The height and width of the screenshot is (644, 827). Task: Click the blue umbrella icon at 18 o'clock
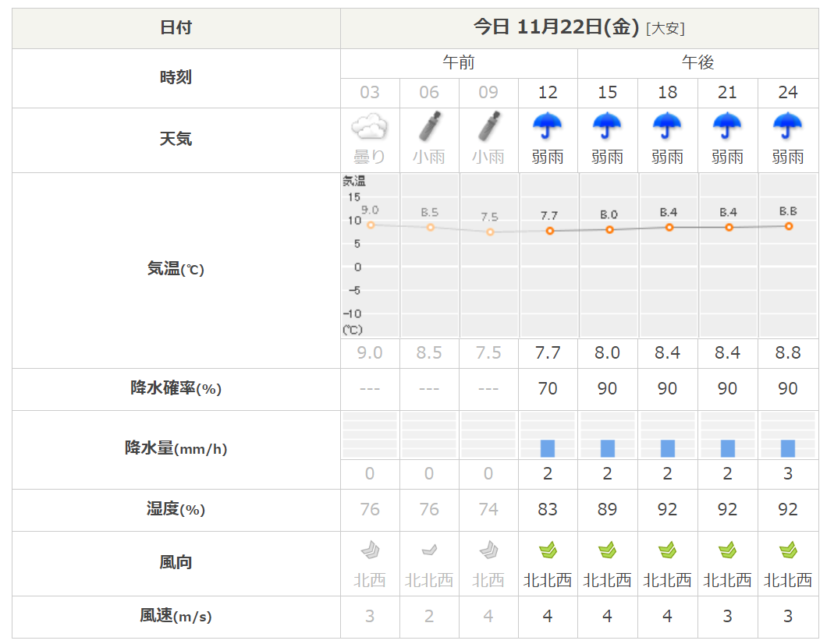pyautogui.click(x=667, y=126)
